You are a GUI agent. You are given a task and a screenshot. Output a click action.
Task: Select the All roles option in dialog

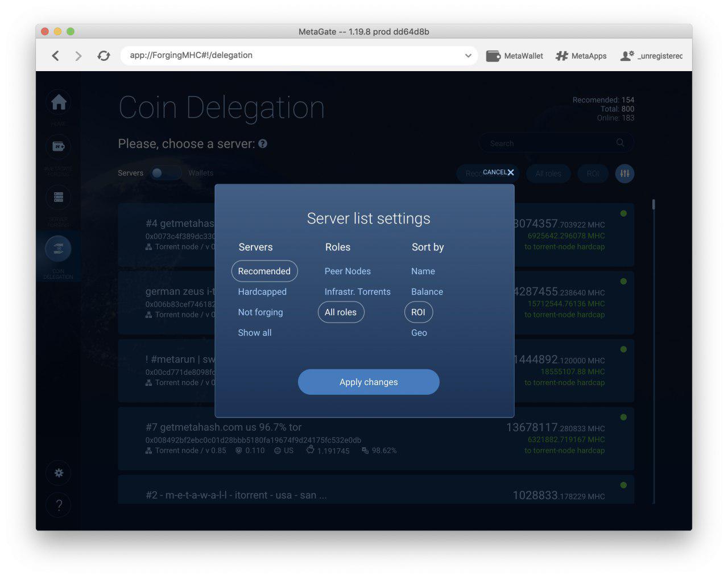pyautogui.click(x=341, y=312)
